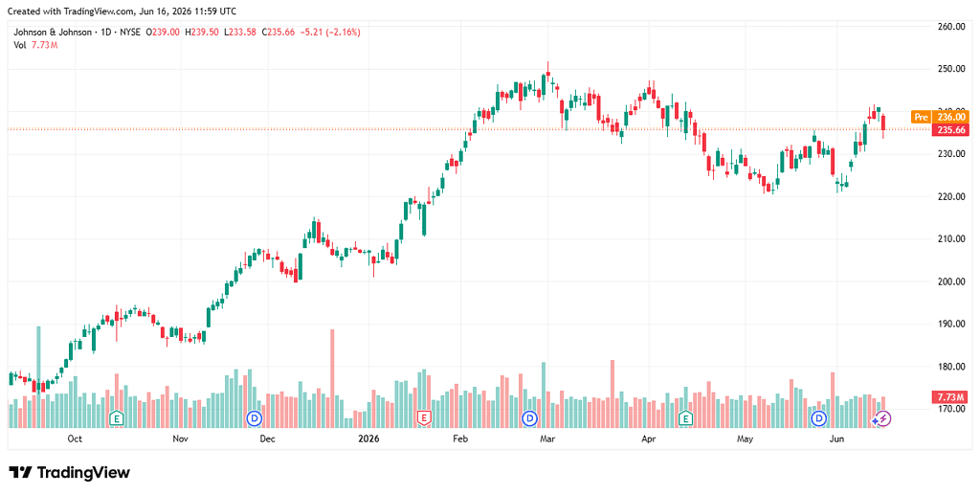Click the TradingView logo at bottom left
The image size is (980, 494).
[x=69, y=472]
